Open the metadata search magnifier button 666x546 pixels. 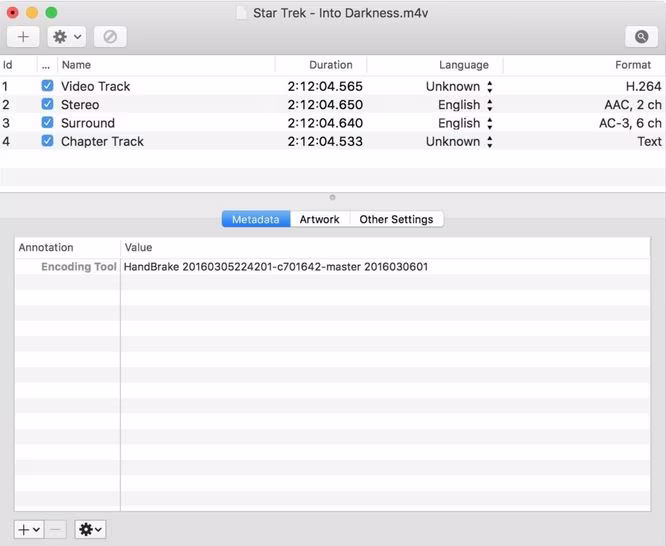(641, 37)
